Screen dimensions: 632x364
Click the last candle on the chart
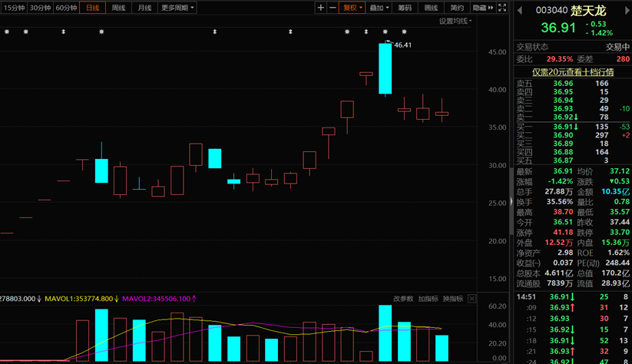coord(442,114)
